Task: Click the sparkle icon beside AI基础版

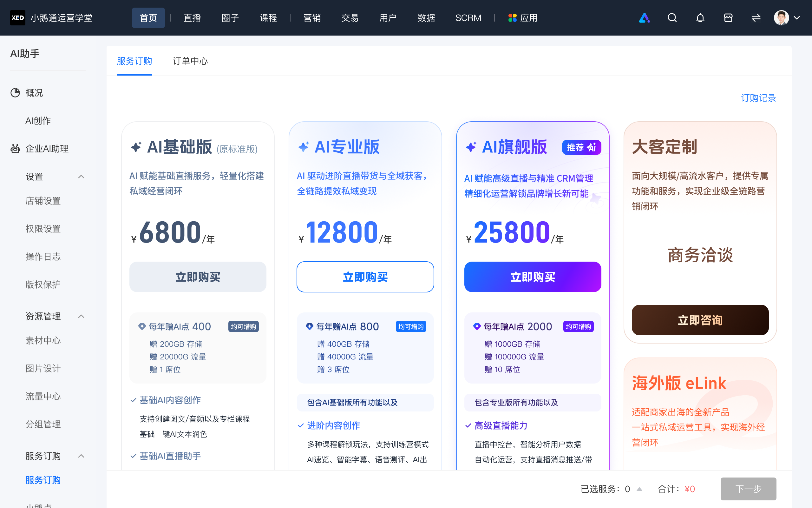Action: (x=136, y=147)
